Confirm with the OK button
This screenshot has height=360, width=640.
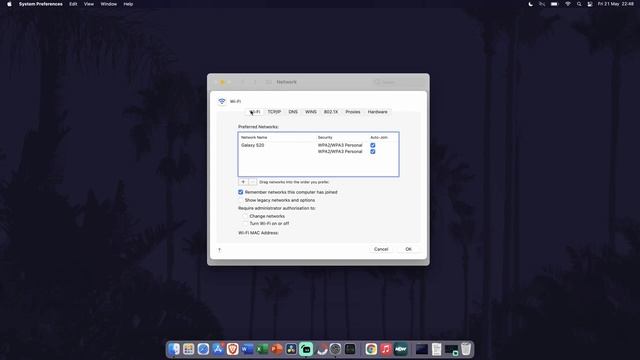coord(409,249)
